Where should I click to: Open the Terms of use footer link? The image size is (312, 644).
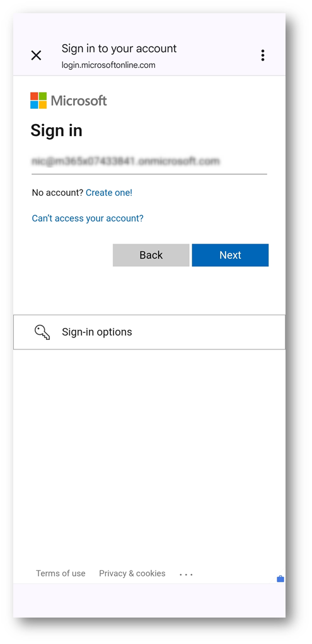(61, 573)
